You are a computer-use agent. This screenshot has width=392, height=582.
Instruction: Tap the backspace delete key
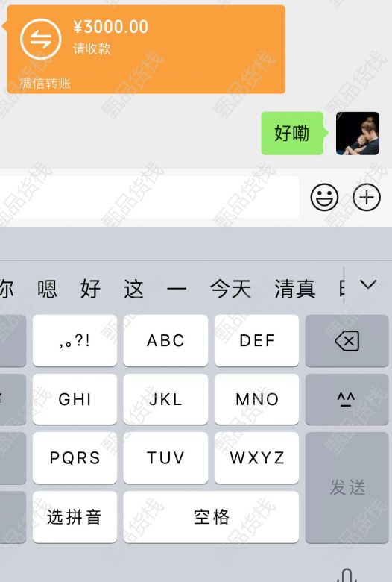pyautogui.click(x=347, y=340)
